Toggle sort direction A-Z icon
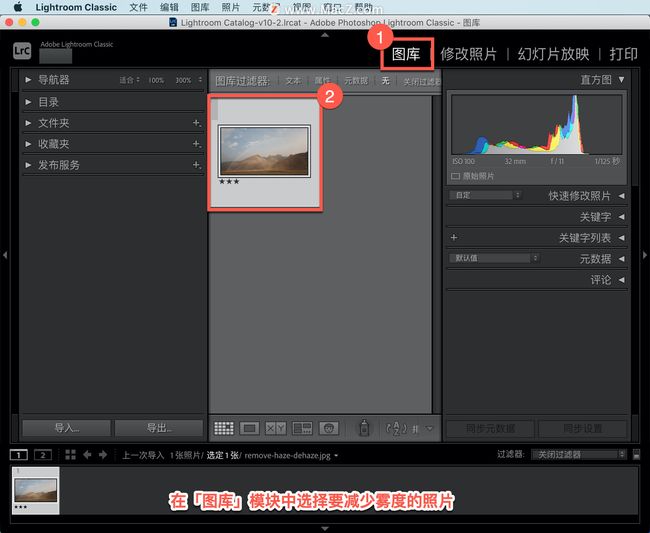This screenshot has width=650, height=533. pyautogui.click(x=396, y=428)
